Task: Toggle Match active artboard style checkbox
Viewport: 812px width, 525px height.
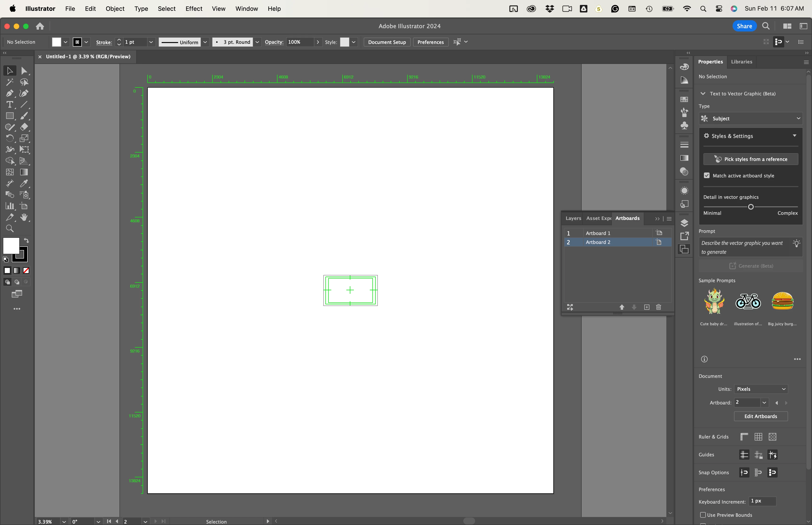Action: [707, 176]
